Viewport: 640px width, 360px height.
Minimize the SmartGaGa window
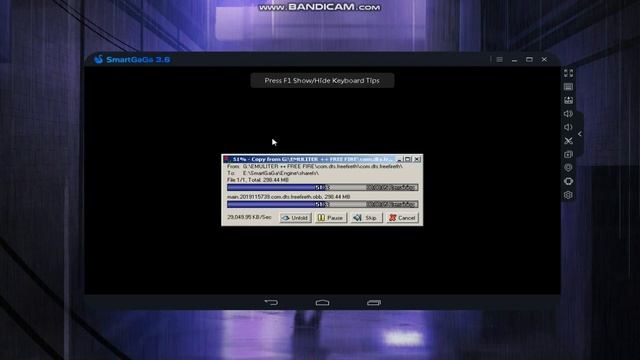[x=514, y=60]
